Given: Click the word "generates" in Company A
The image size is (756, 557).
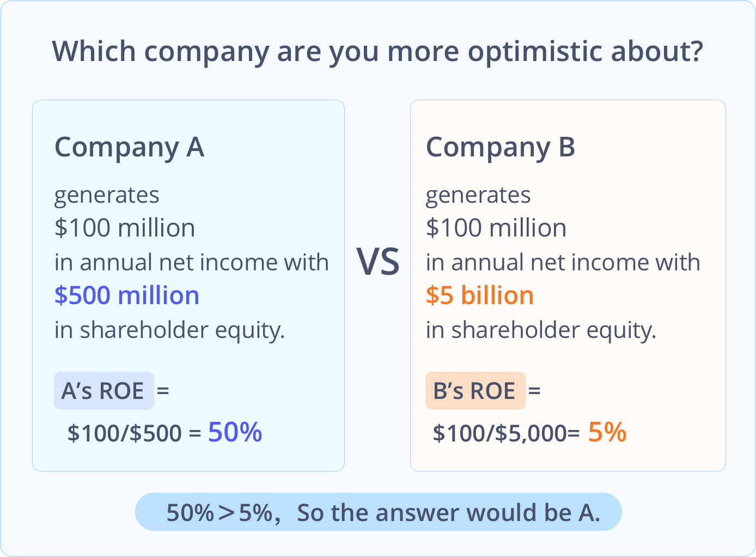Looking at the screenshot, I should click(107, 195).
